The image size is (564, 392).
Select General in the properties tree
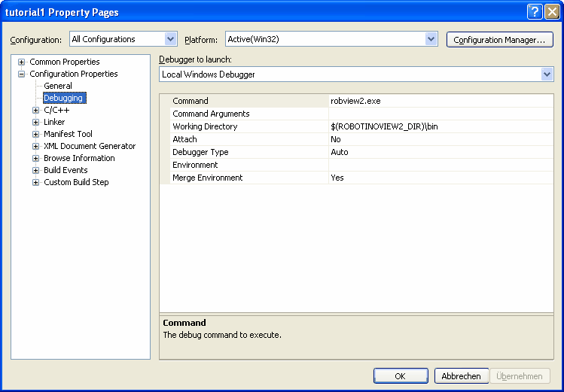58,86
